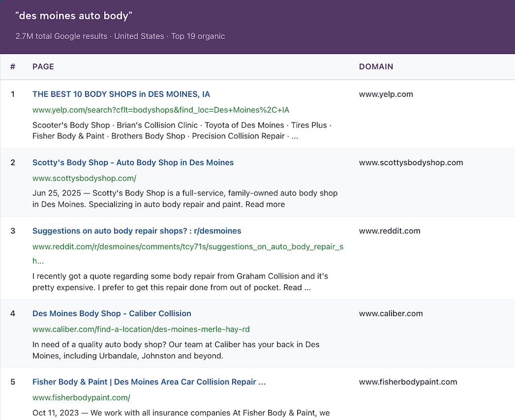The height and width of the screenshot is (420, 515).
Task: Select the www.yelp.com domain cell
Action: coord(386,94)
